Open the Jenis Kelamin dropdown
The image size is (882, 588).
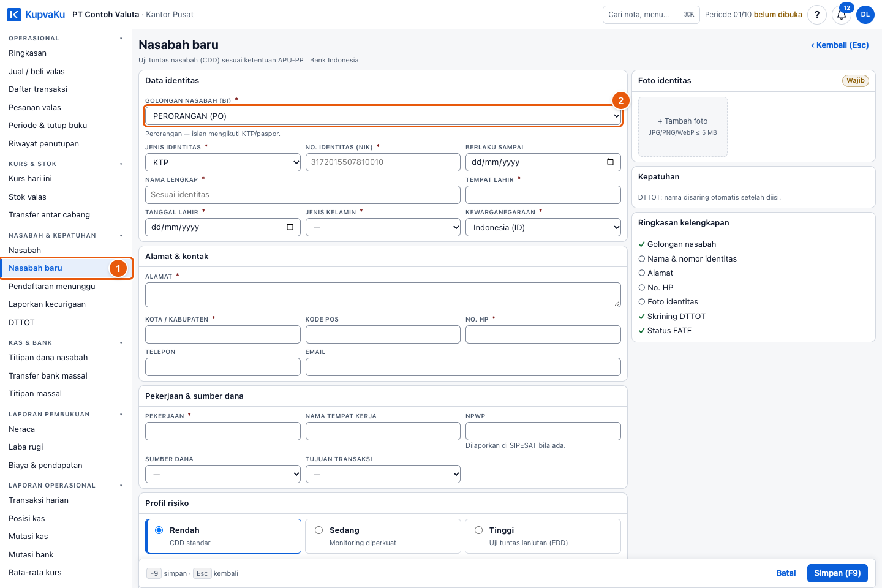pos(383,227)
